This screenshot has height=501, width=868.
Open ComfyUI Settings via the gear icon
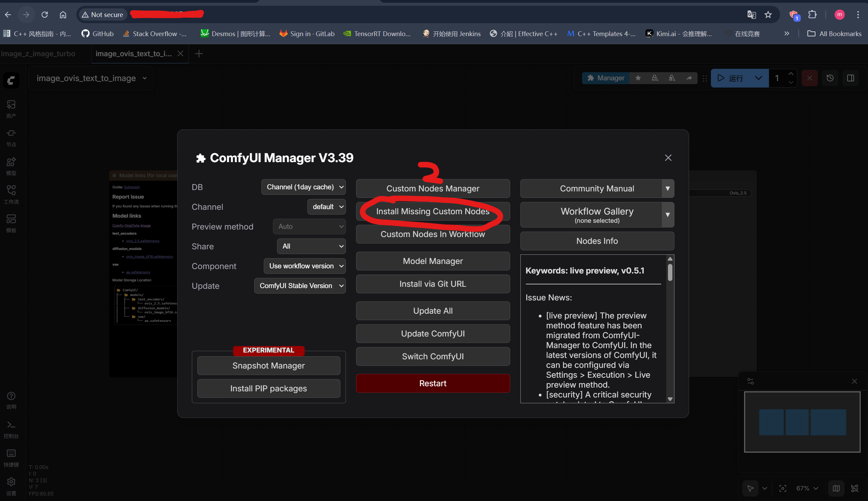[11, 482]
